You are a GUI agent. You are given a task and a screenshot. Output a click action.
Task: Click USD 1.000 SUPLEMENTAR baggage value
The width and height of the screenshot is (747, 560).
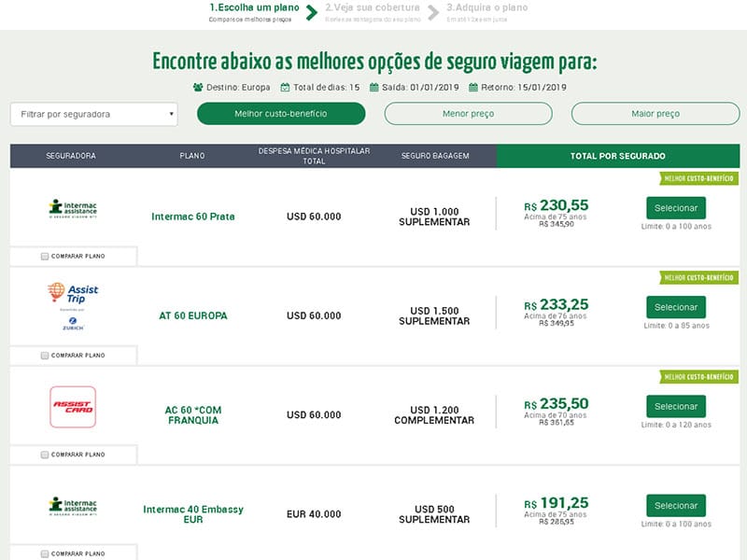tap(434, 217)
